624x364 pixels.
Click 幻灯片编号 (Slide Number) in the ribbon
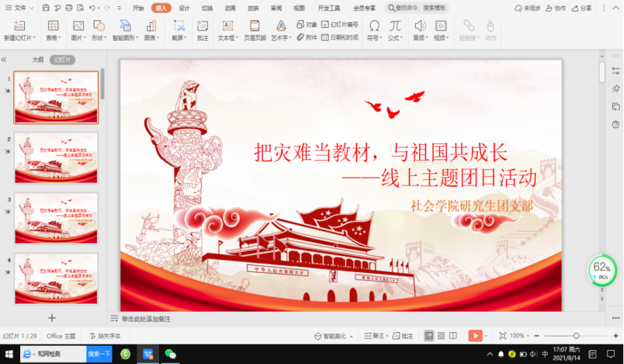pyautogui.click(x=339, y=25)
